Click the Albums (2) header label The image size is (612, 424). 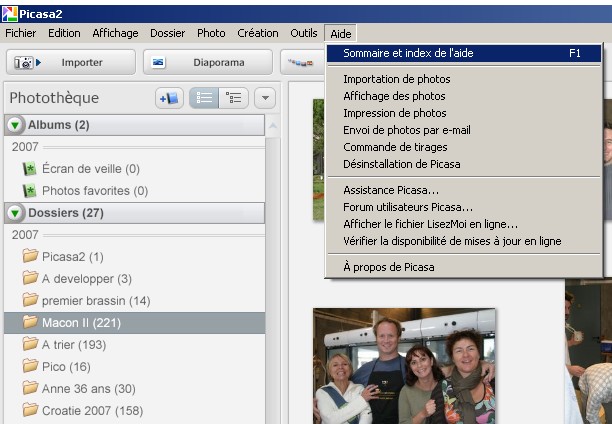click(x=59, y=125)
